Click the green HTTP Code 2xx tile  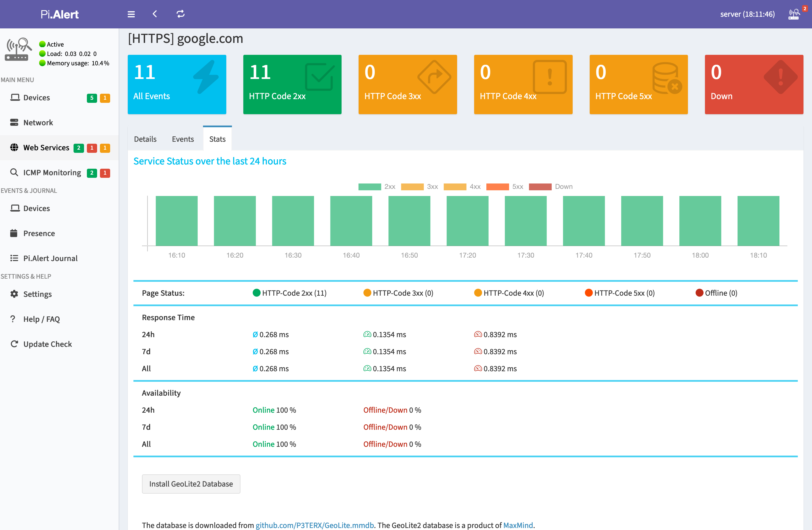coord(292,84)
